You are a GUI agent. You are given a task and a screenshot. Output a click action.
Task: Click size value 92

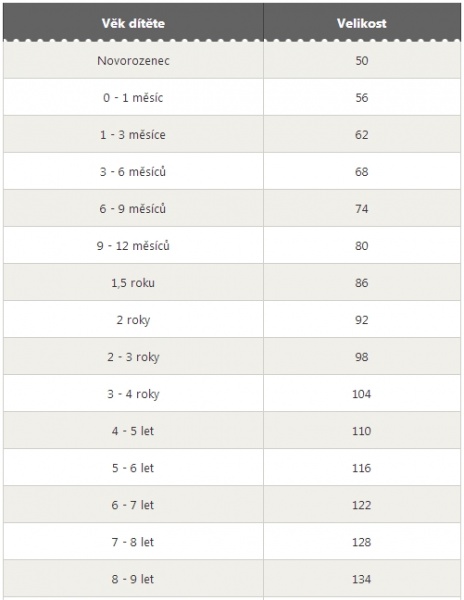[361, 320]
